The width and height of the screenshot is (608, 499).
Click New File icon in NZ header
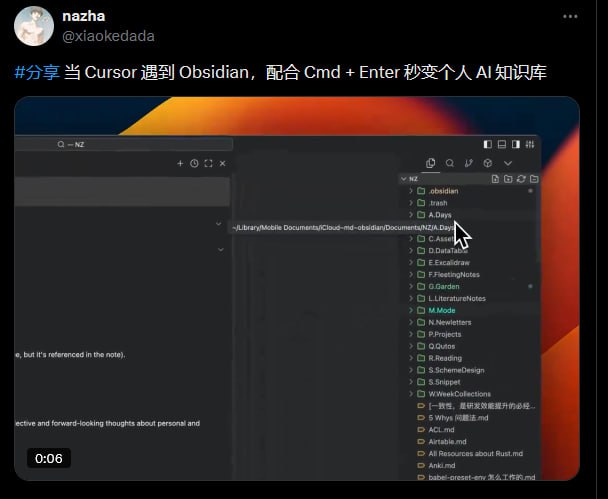(496, 179)
